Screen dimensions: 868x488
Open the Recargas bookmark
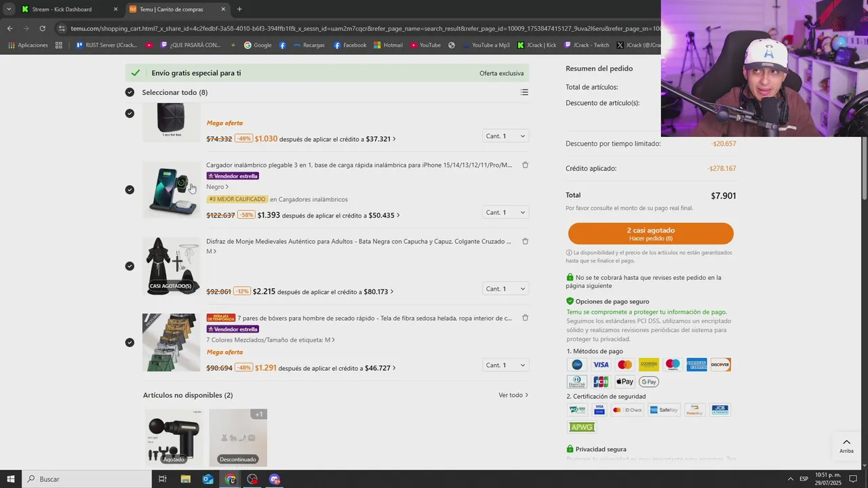pyautogui.click(x=308, y=45)
